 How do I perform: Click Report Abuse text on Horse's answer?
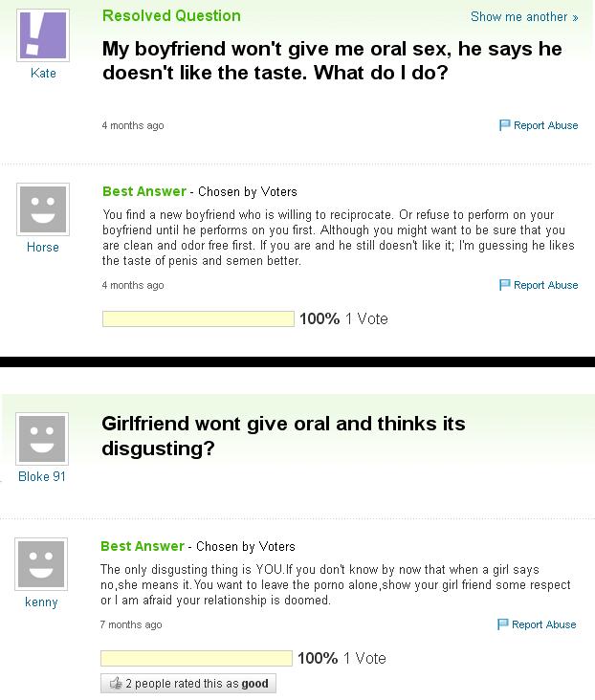tap(546, 285)
